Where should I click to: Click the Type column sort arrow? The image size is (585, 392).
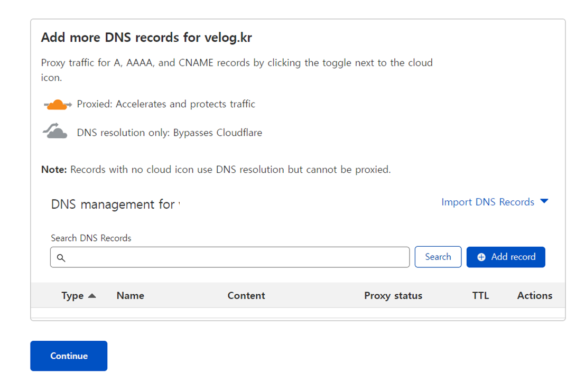pyautogui.click(x=92, y=296)
